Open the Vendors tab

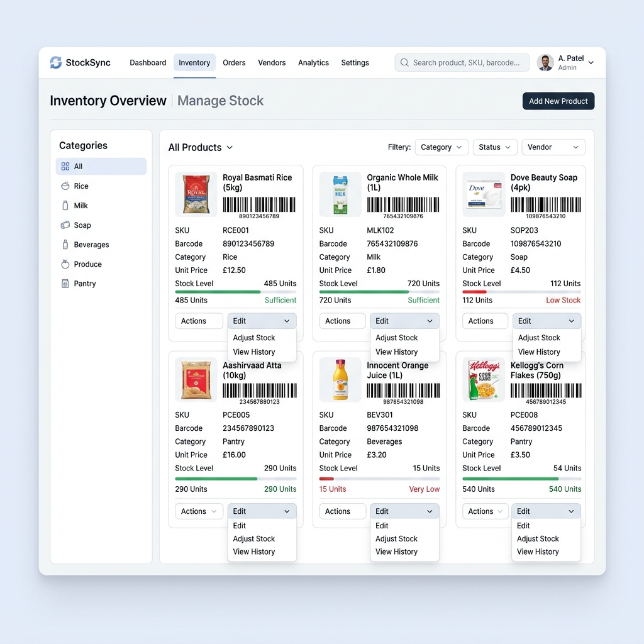(272, 62)
